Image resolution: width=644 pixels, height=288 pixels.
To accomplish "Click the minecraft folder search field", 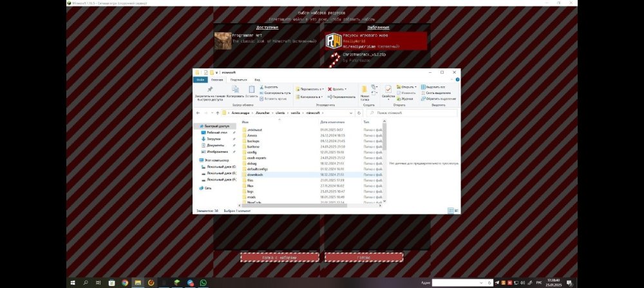I will 412,113.
